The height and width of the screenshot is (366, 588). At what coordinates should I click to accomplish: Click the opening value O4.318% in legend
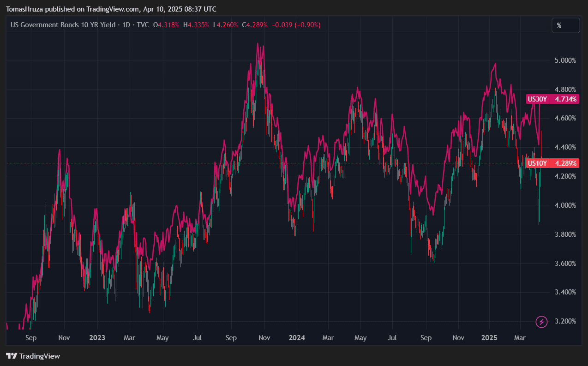coord(167,25)
